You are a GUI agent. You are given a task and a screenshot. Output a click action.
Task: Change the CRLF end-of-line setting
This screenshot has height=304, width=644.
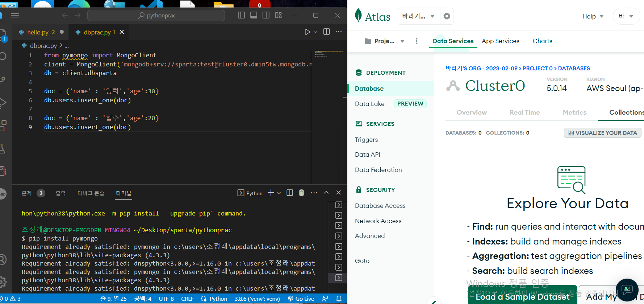click(x=187, y=299)
